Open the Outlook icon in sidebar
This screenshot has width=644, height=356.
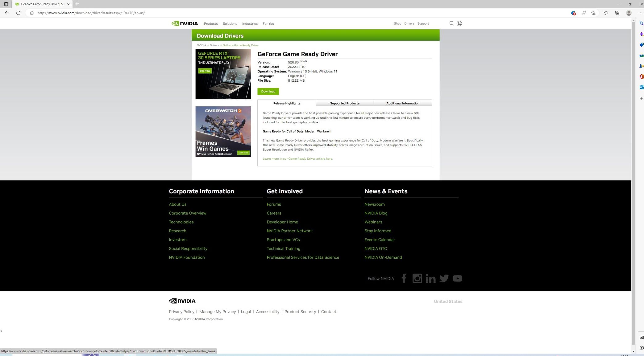[x=641, y=87]
